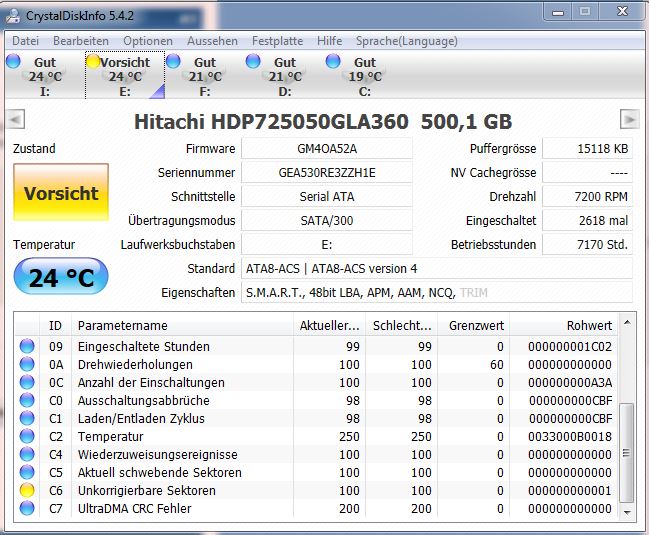Select the Wiederzuweisungsereignisse row
Image resolution: width=649 pixels, height=535 pixels.
(317, 454)
